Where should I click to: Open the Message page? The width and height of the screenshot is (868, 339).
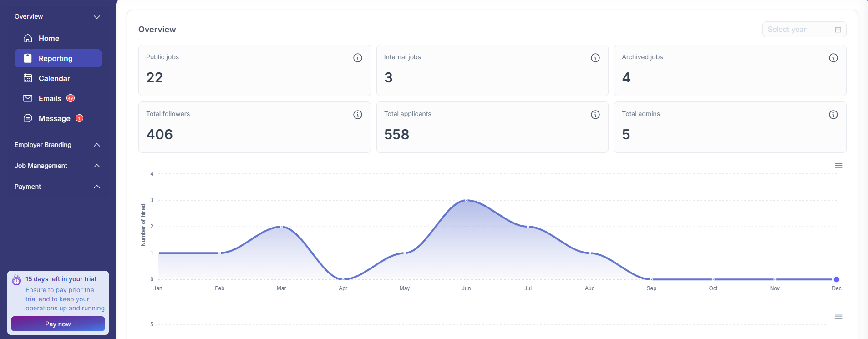(x=54, y=119)
